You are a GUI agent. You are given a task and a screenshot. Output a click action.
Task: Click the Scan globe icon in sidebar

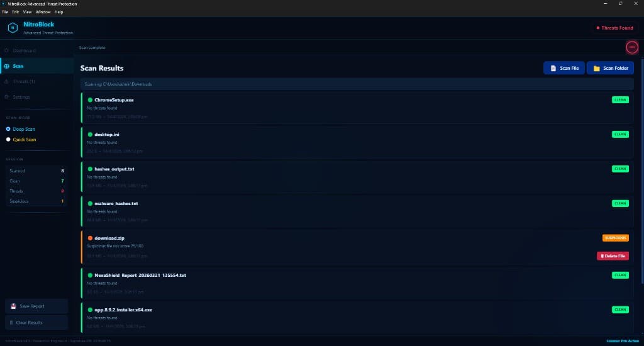[x=6, y=66]
